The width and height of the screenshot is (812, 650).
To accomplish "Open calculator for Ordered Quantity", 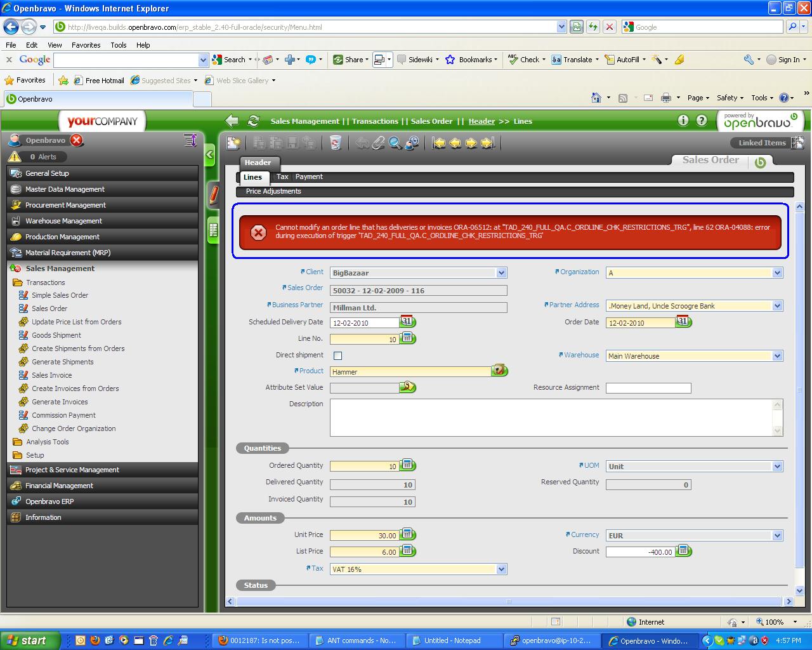I will (408, 465).
